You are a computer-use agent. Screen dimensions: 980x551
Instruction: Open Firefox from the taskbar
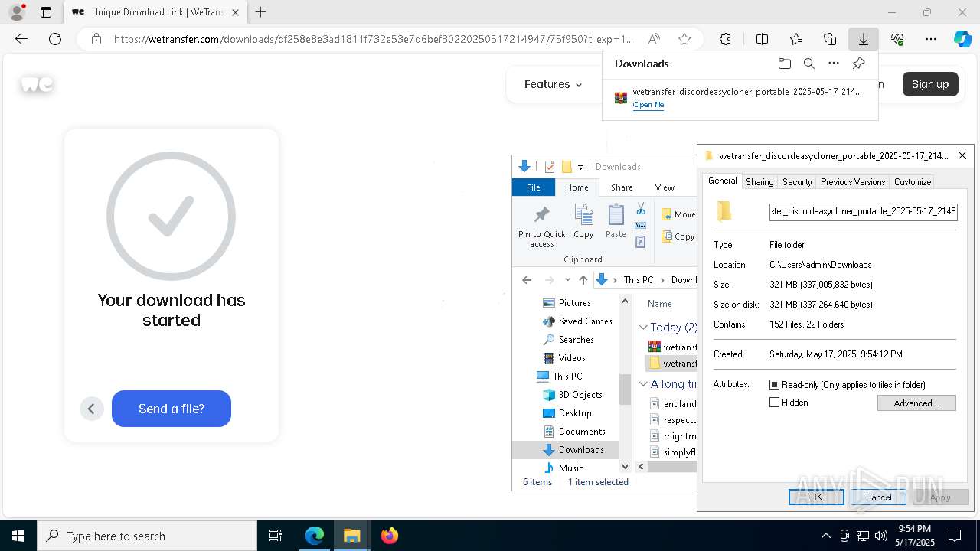point(390,536)
